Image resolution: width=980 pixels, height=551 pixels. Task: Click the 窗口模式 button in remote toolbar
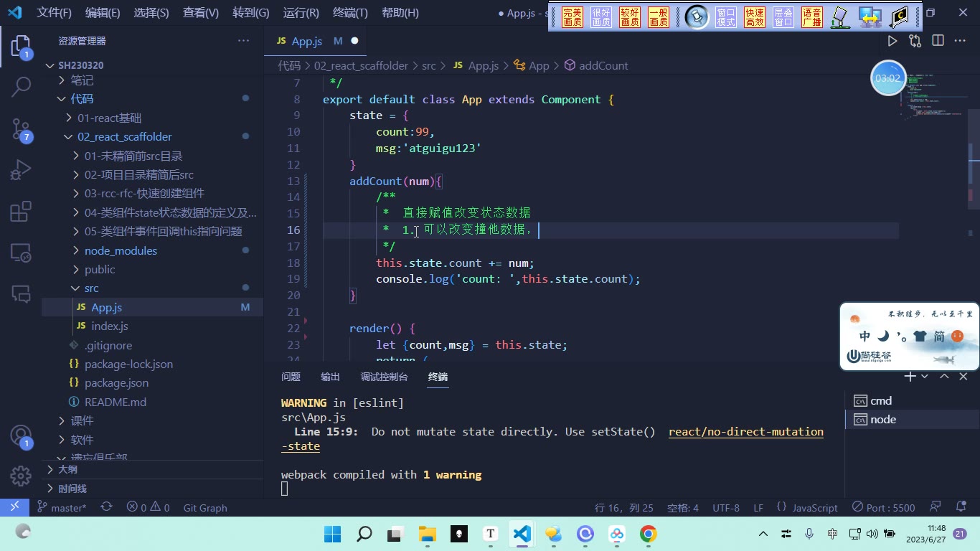pos(726,17)
